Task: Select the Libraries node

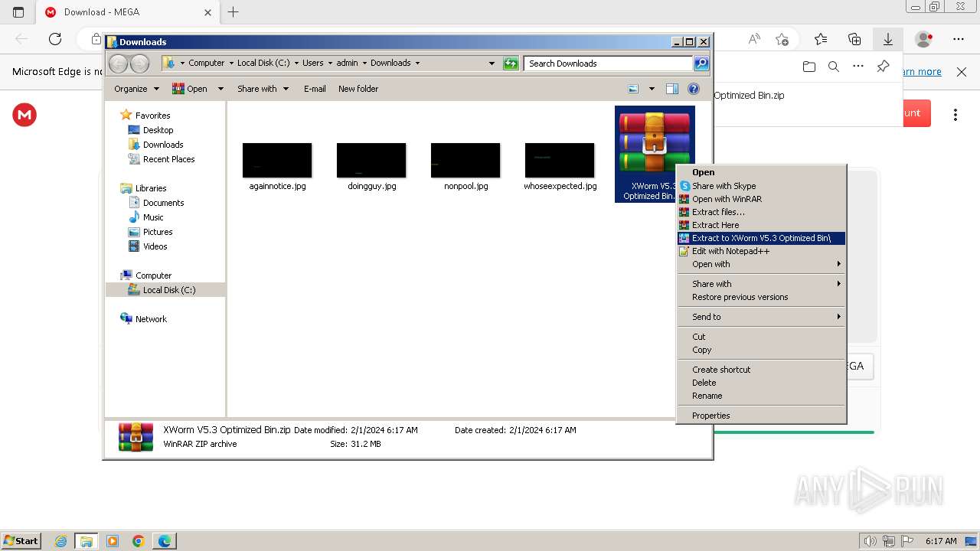Action: pyautogui.click(x=151, y=188)
